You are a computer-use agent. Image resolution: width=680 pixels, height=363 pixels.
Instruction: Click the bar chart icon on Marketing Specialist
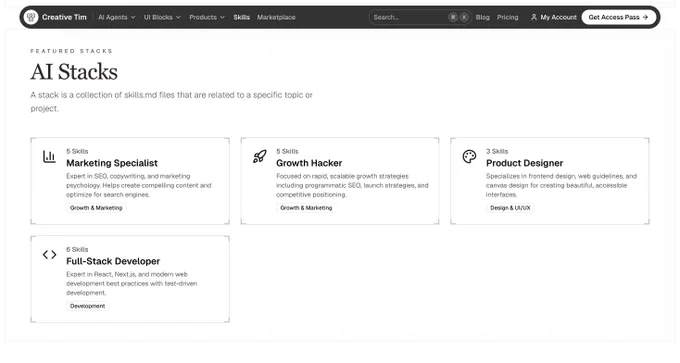pyautogui.click(x=49, y=157)
